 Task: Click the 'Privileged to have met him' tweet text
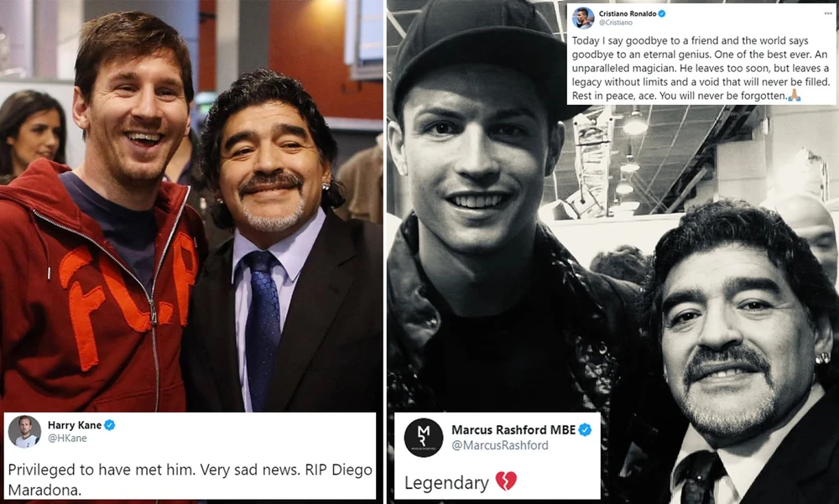point(190,480)
